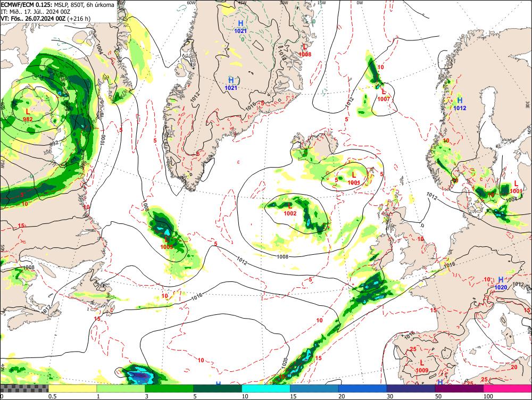The height and width of the screenshot is (400, 532).
Task: Pick the cyan 10–15 mm legend color
Action: [x=265, y=388]
